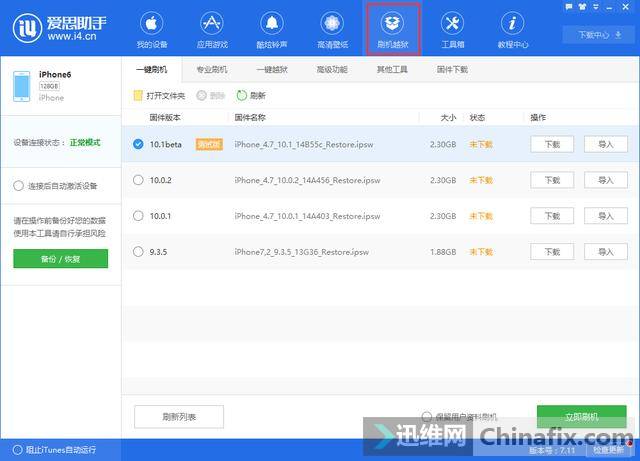Click the green 备份 / 恢复 button
The width and height of the screenshot is (640, 461).
click(60, 258)
